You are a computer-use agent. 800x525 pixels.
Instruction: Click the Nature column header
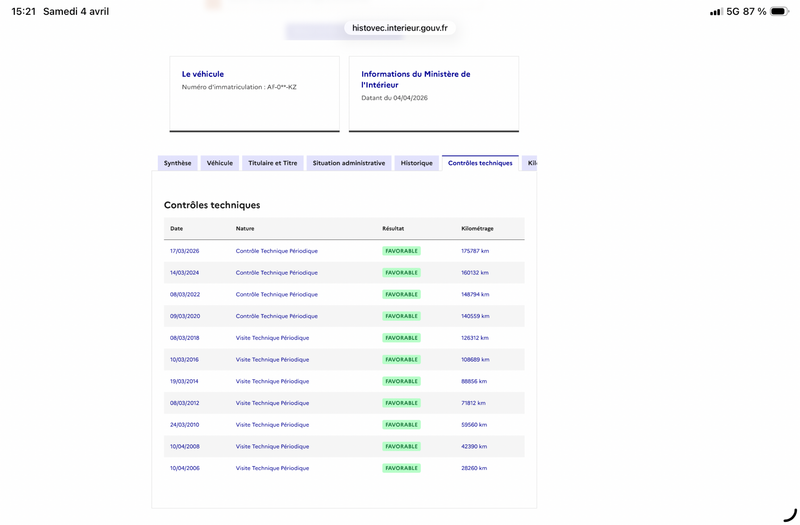pos(245,229)
